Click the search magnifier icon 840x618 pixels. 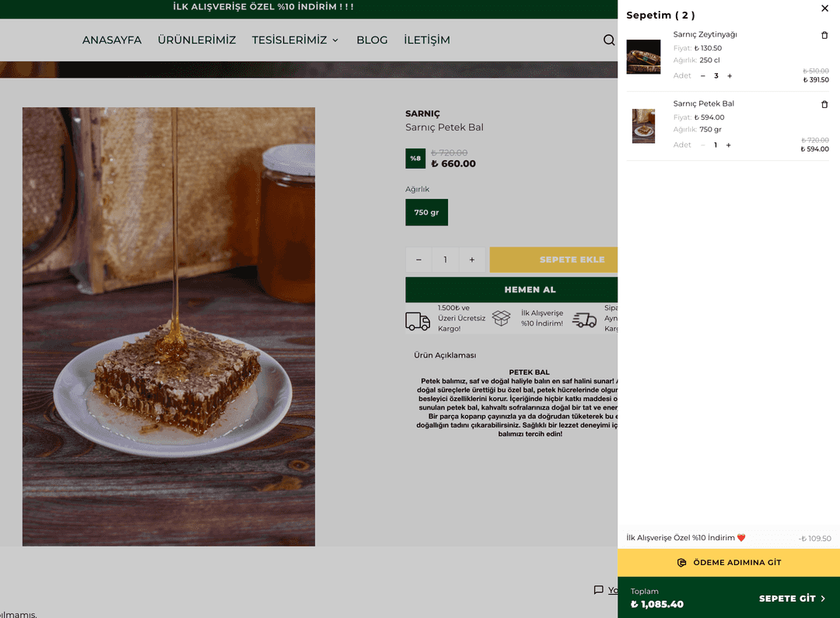[608, 40]
